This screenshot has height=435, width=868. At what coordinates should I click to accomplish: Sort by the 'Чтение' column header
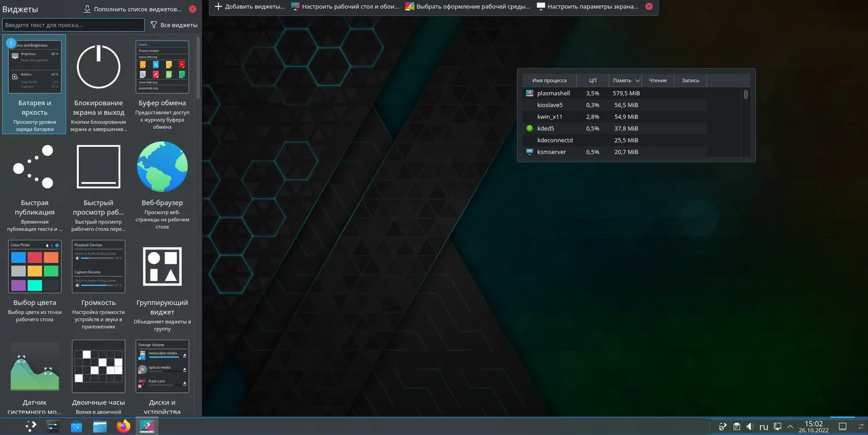658,80
